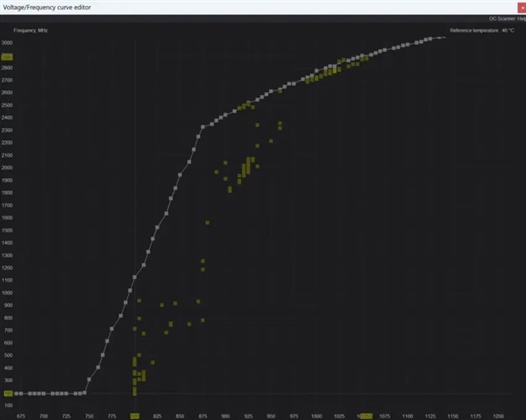Select the leftmost point of the flat curve line

point(16,394)
